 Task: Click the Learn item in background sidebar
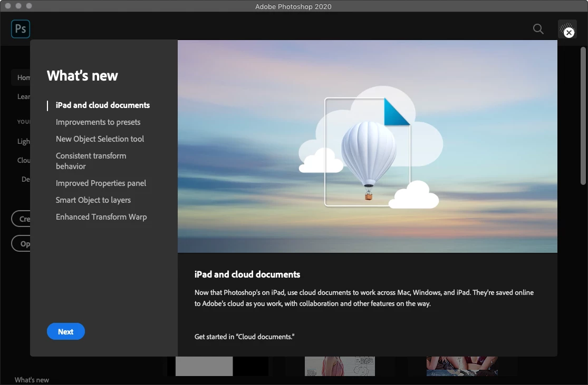click(23, 96)
